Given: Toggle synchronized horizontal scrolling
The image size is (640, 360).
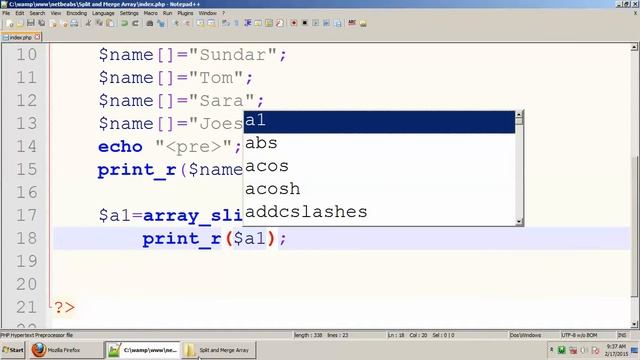Looking at the screenshot, I should click(x=211, y=23).
